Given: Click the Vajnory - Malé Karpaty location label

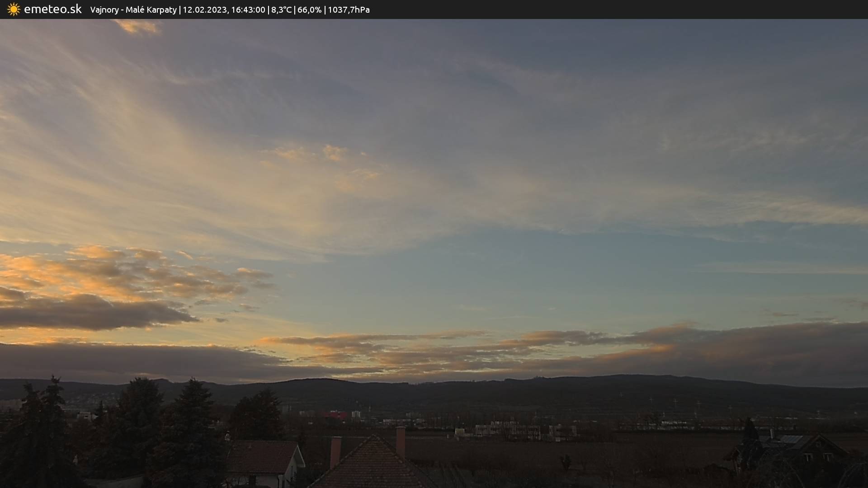Looking at the screenshot, I should 133,10.
